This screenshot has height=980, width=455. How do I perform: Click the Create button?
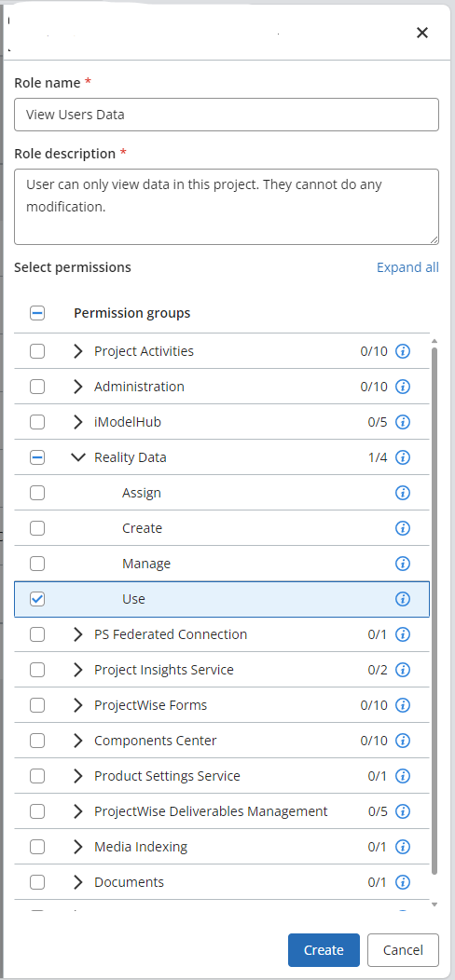[324, 950]
